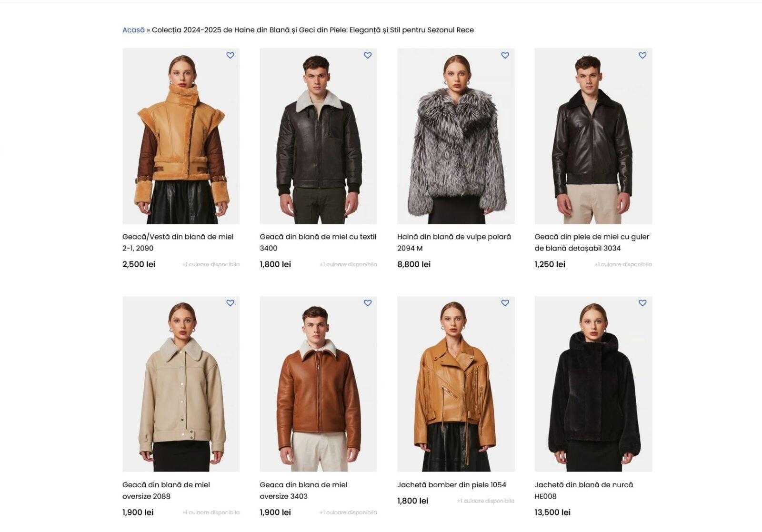Add Geacă/Vestă din blană de miel 2090 to wishlist
This screenshot has width=762, height=532.
[230, 55]
